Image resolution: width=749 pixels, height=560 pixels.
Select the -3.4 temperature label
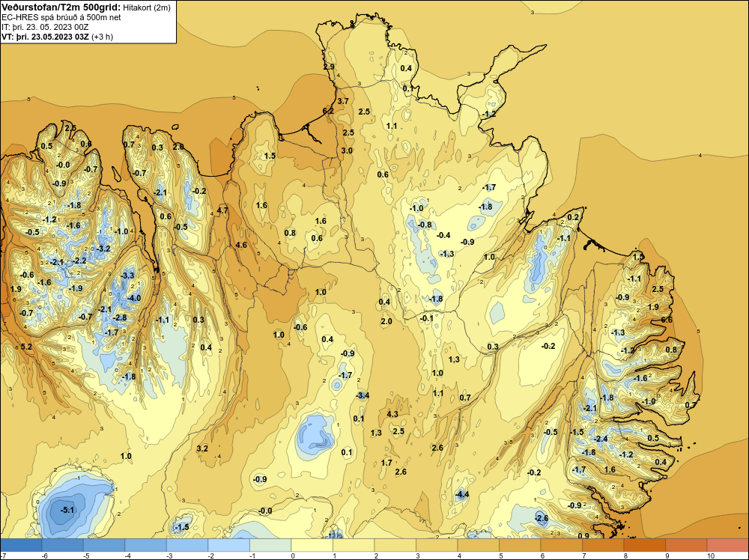point(363,395)
